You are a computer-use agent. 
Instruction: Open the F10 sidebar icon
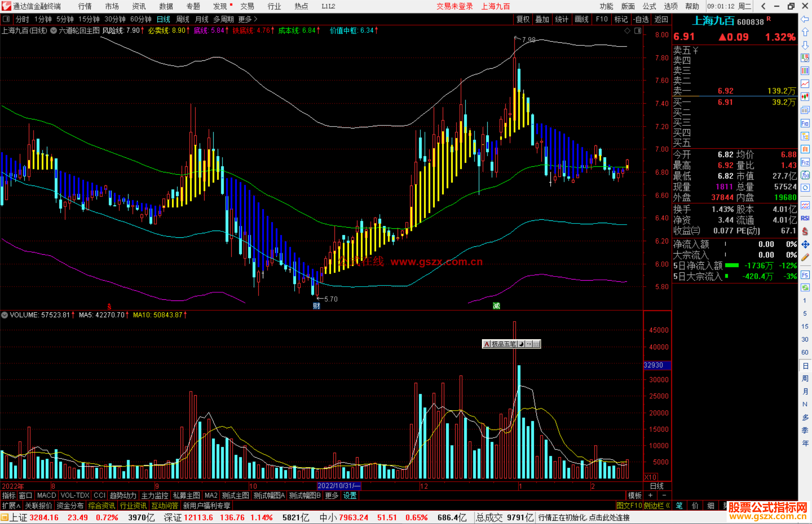[x=805, y=123]
